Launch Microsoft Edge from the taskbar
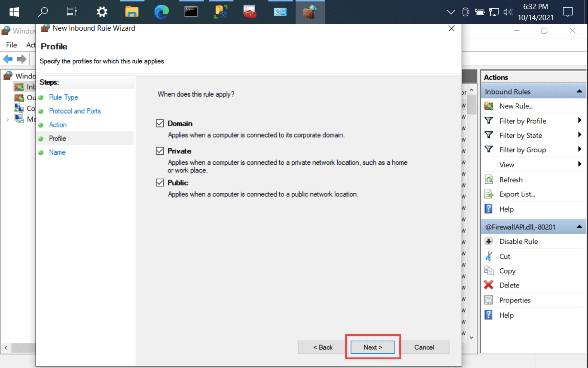This screenshot has width=588, height=368. tap(162, 12)
